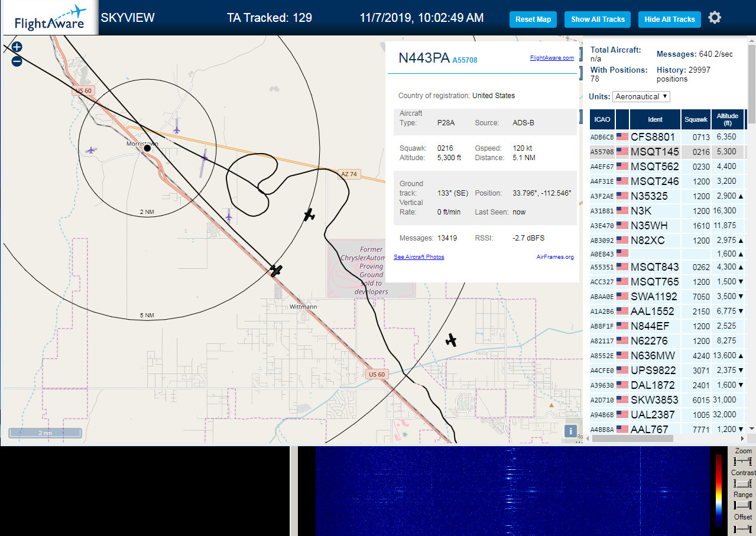Click the US flag in the UAL2387 row
Screen dimensions: 756x536
(x=622, y=414)
